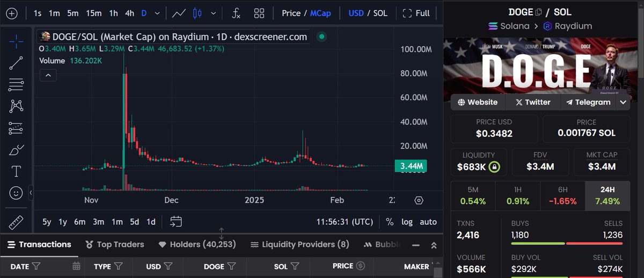This screenshot has width=644, height=278.
Task: Open the forecasting and measurement tools
Action: tap(16, 128)
